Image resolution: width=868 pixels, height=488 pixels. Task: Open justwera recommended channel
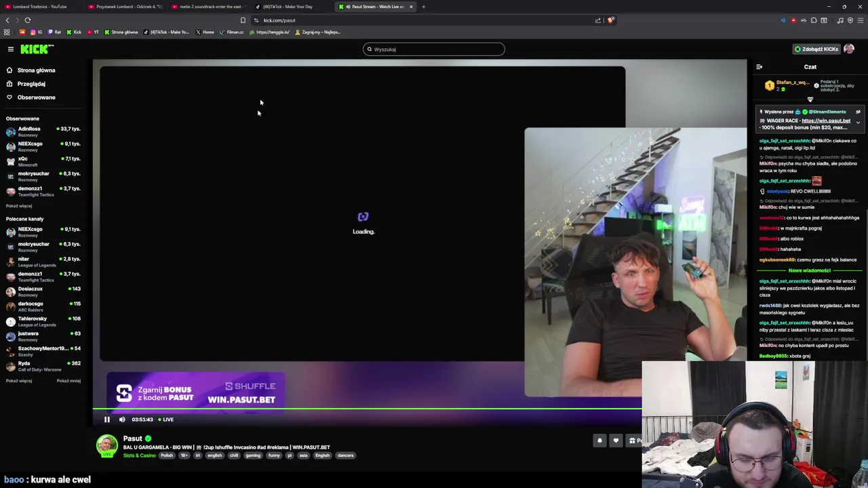(x=43, y=336)
